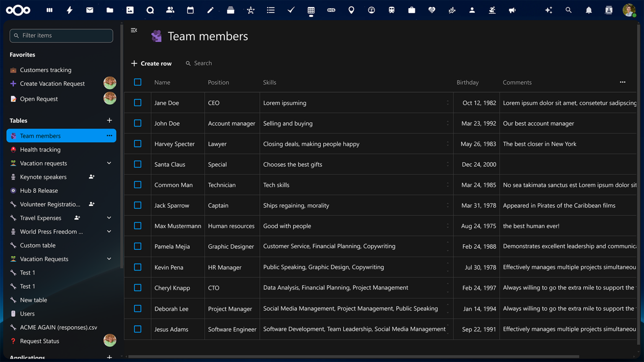The height and width of the screenshot is (362, 644).
Task: Open the Customers tracking favorite
Action: pyautogui.click(x=45, y=70)
